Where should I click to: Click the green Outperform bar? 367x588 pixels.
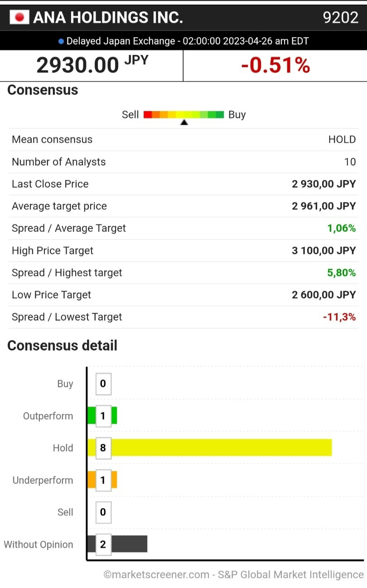(114, 416)
